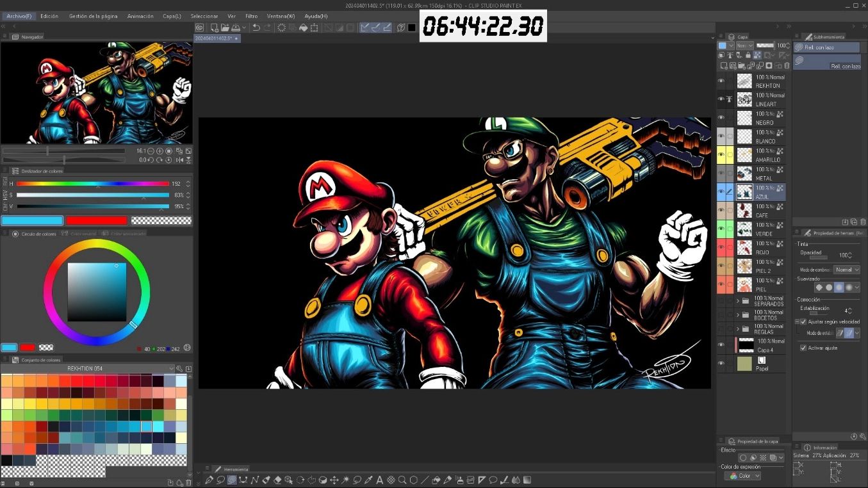Select the Auto select magic wand tool

point(345,480)
